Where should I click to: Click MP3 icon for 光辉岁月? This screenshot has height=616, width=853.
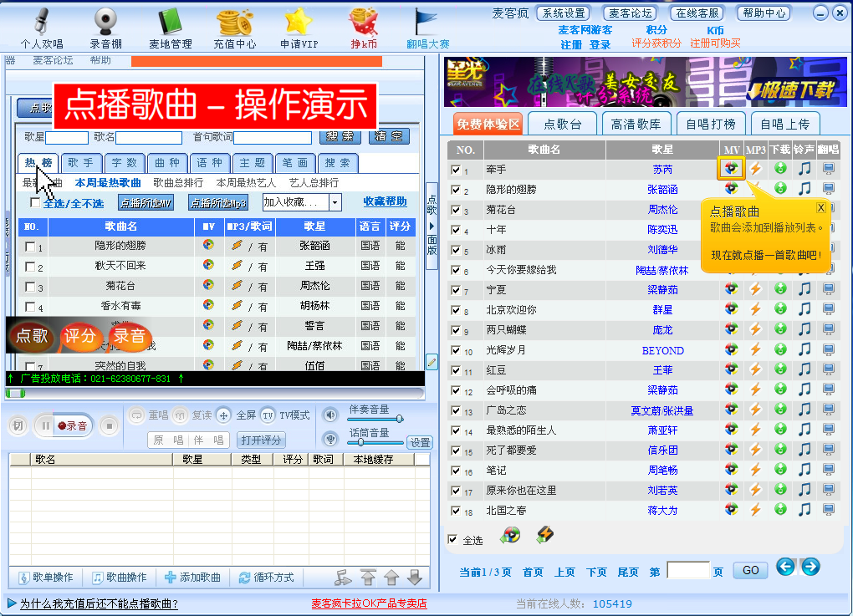coord(756,349)
